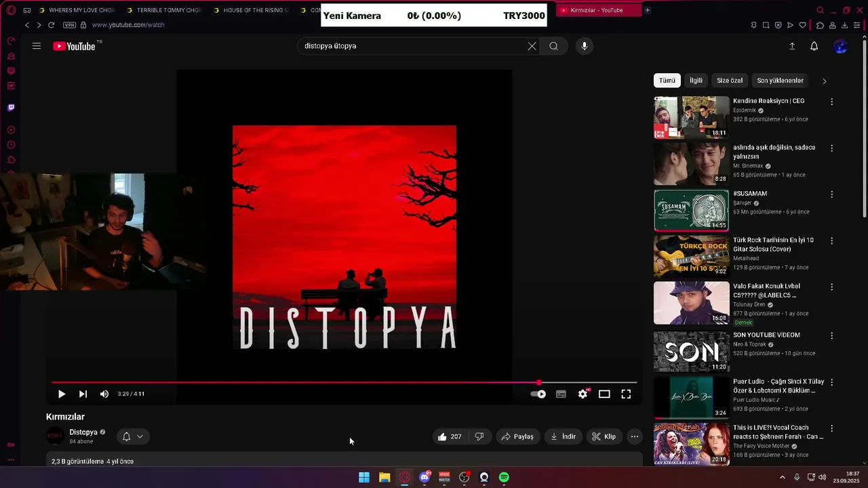The image size is (868, 488).
Task: Open options for Türk Rock Tarihinin video
Action: (x=831, y=241)
